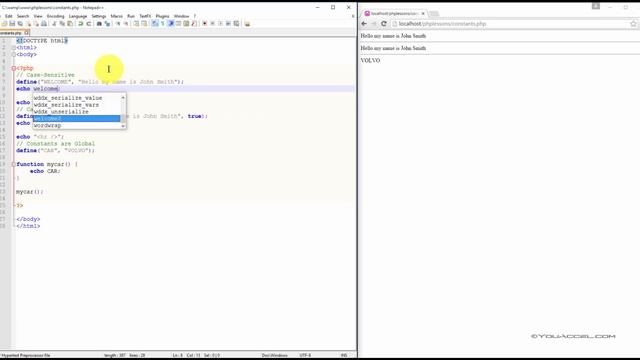The image size is (640, 360).
Task: Open the Encoding menu
Action: tap(56, 16)
